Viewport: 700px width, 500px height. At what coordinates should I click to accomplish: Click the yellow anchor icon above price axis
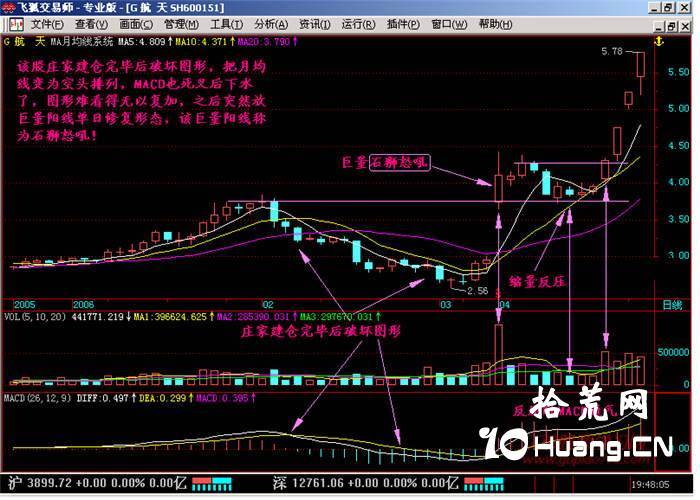tap(659, 42)
